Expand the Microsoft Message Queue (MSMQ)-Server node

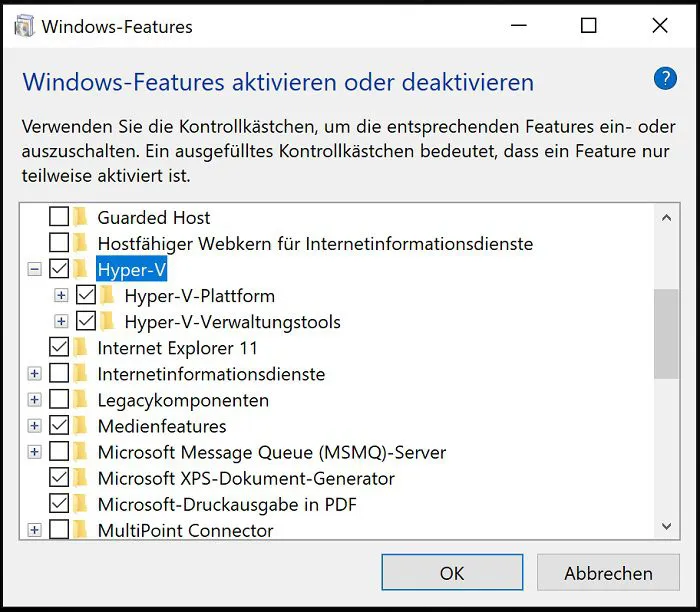click(x=34, y=452)
